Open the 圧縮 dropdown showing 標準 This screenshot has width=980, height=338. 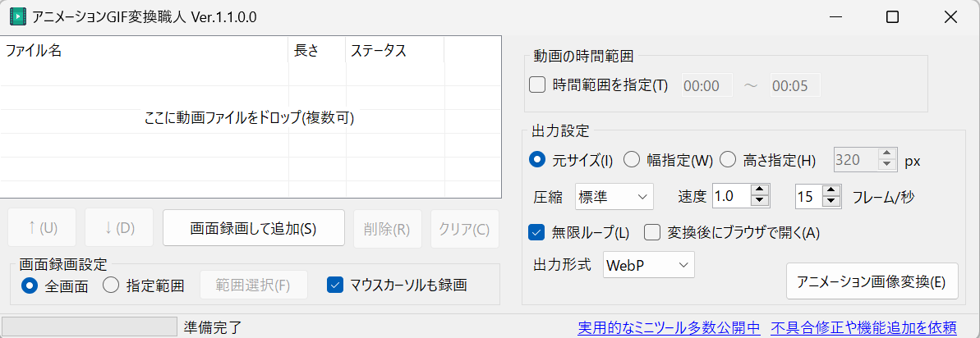[614, 196]
